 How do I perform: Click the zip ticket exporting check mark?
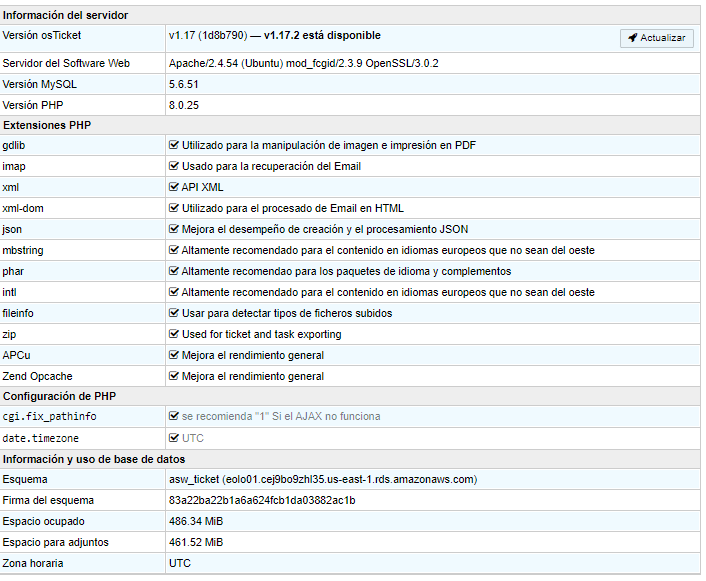click(174, 334)
